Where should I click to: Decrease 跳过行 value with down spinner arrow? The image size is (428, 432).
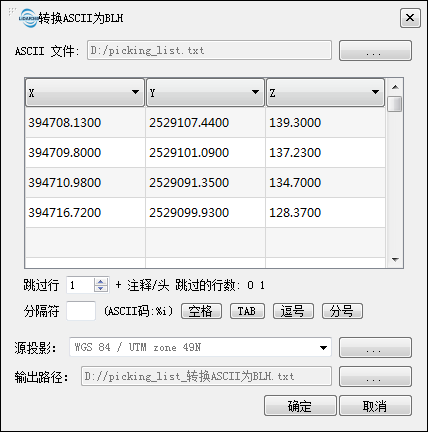101,289
